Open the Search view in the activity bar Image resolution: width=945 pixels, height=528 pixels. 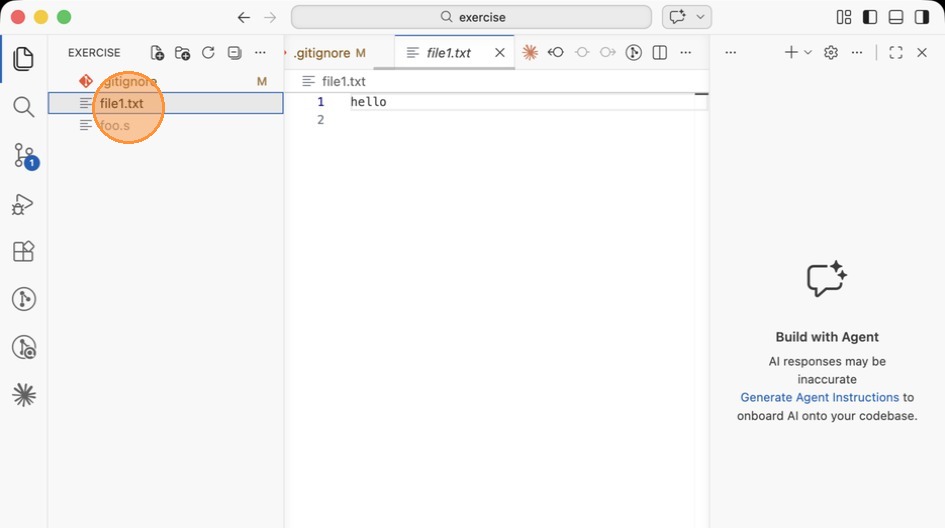click(x=23, y=107)
